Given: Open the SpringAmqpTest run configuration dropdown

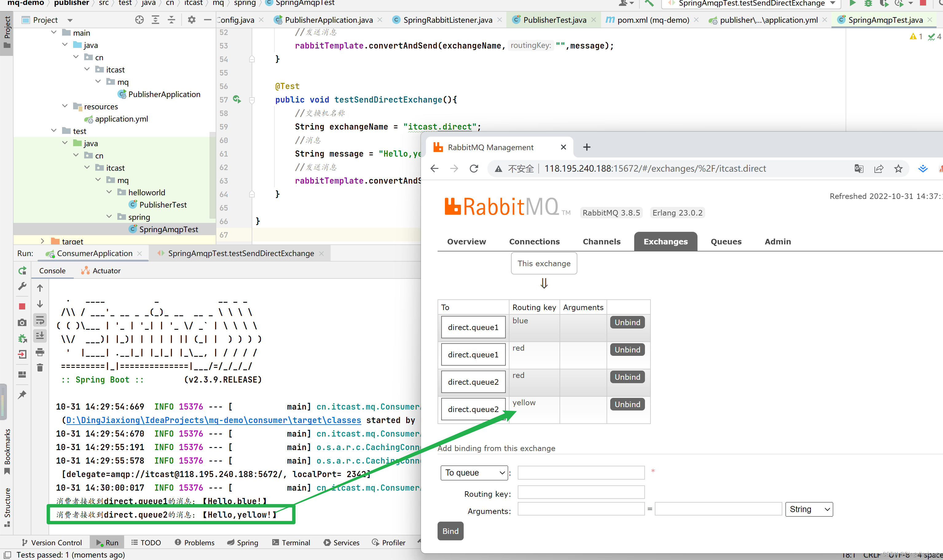Looking at the screenshot, I should coord(751,3).
